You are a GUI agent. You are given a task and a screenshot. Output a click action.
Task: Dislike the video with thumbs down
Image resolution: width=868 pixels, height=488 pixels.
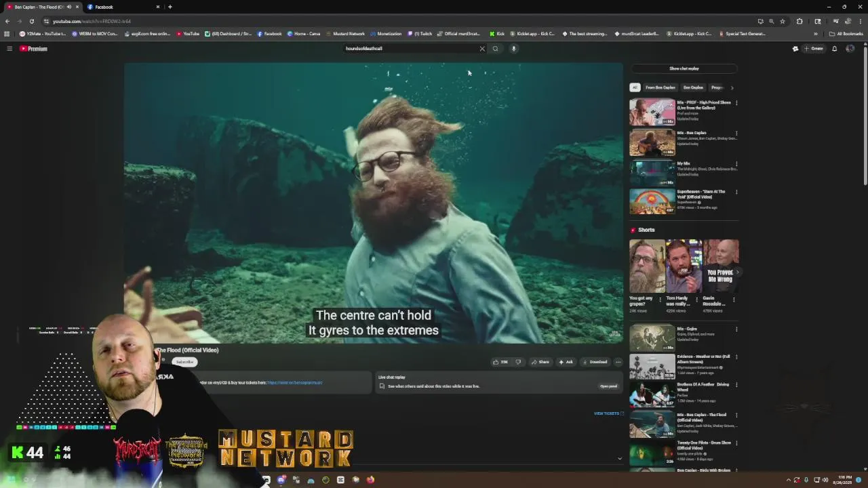click(518, 362)
